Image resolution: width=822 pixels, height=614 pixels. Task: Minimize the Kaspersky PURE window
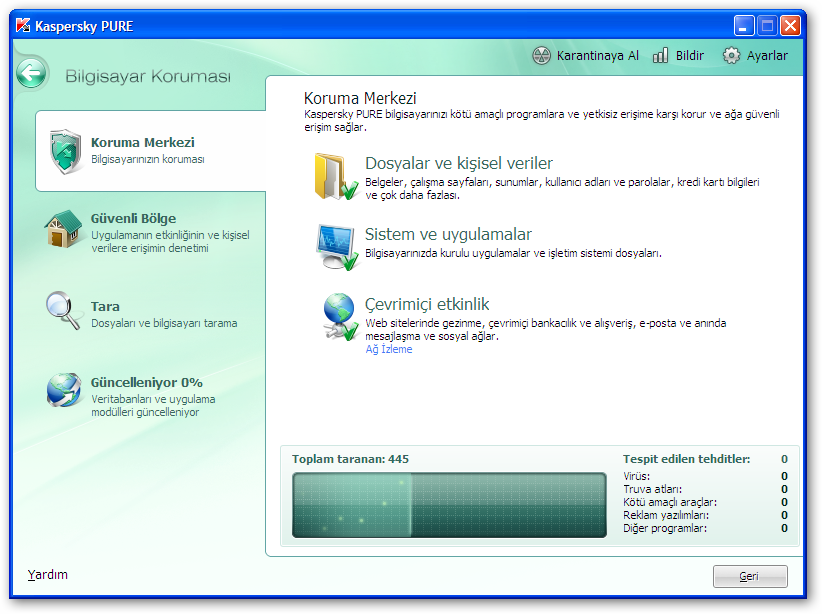click(744, 25)
